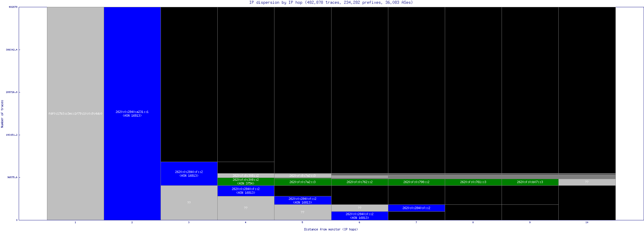Screen dimensions: 644x231
Task: Click the gray 2620:f:8:308::2 segment
Action: [246, 176]
